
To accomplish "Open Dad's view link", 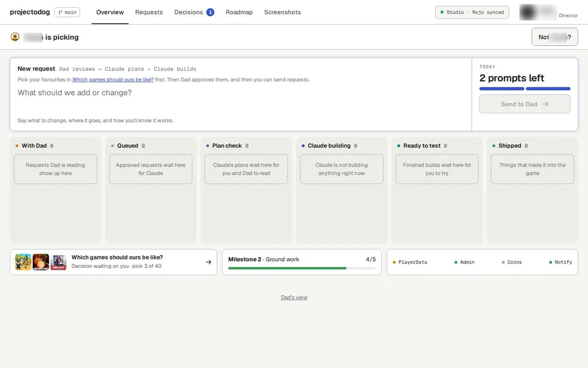I will tap(294, 297).
